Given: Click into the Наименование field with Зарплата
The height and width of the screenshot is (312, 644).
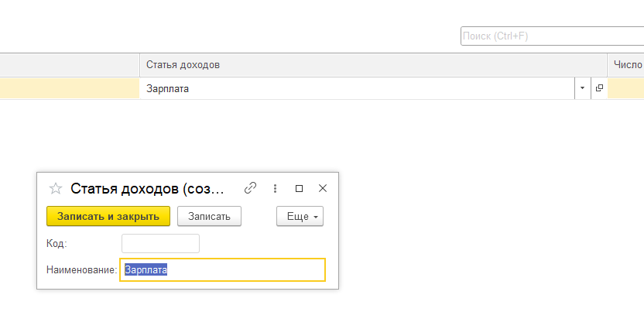Looking at the screenshot, I should pos(223,269).
